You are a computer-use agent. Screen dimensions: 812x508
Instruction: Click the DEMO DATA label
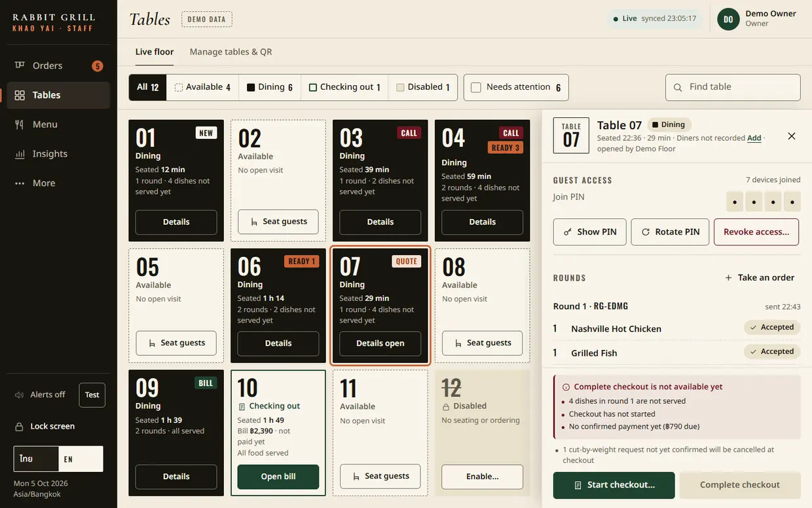coord(207,20)
